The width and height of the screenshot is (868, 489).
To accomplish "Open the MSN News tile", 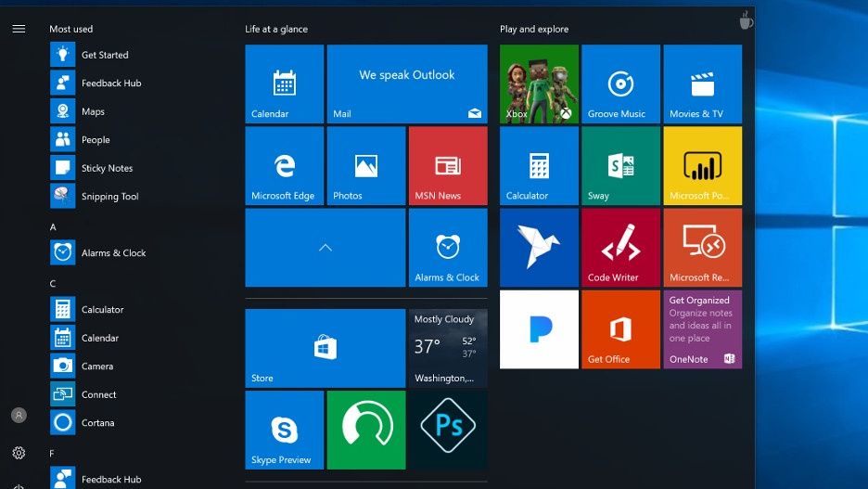I will click(x=449, y=165).
